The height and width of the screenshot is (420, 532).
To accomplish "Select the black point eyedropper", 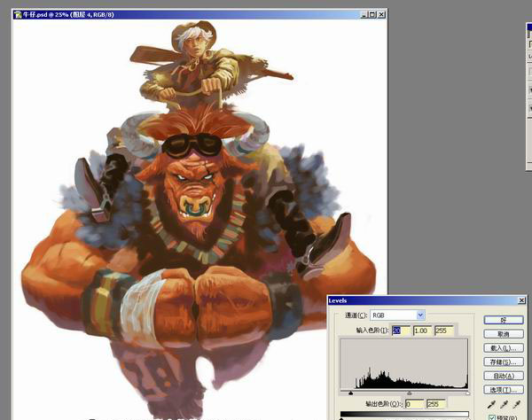I will point(491,404).
